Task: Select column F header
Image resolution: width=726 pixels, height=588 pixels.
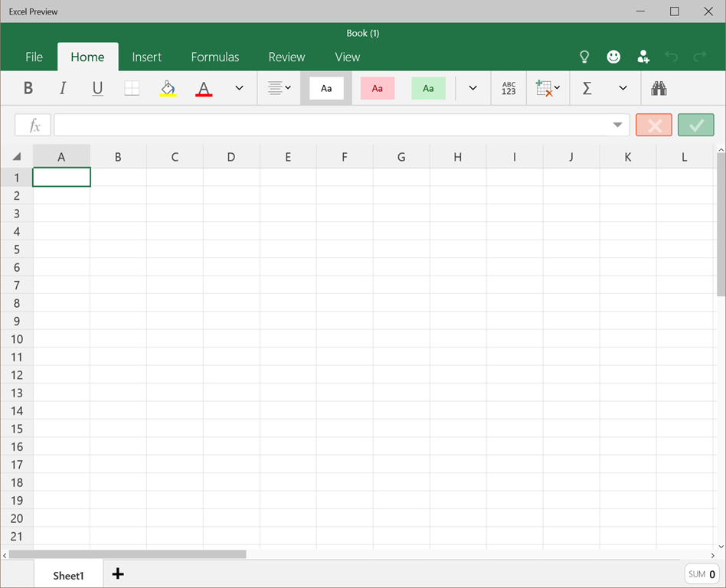Action: (x=345, y=157)
